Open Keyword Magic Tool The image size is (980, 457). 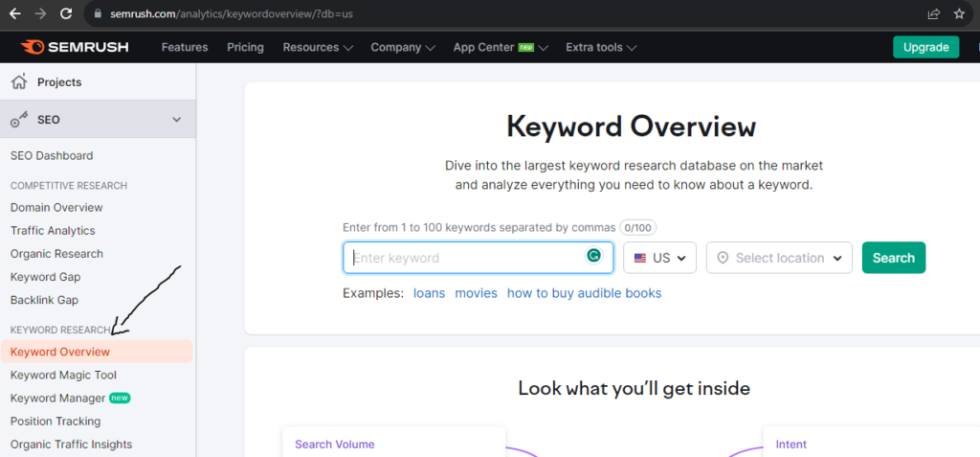63,375
